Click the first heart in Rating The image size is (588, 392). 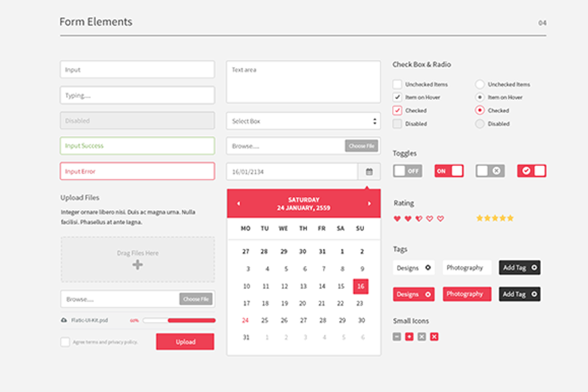click(397, 219)
